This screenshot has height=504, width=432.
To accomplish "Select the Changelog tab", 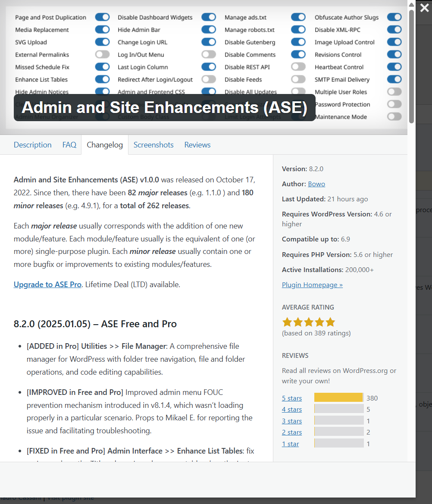I will click(105, 145).
